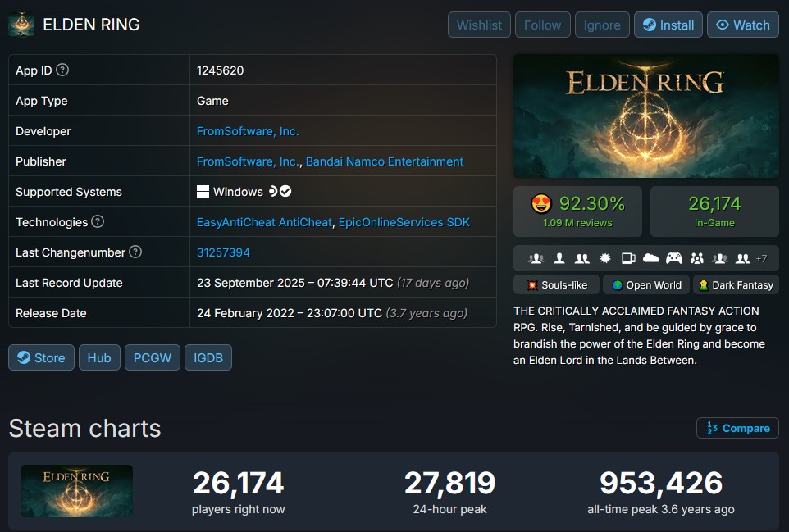Click the Windows logo in Supported Systems
The width and height of the screenshot is (789, 532).
tap(203, 192)
